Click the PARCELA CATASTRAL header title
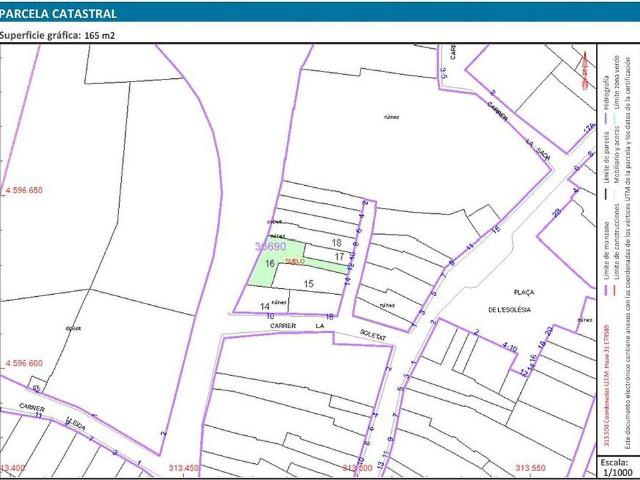Image resolution: width=640 pixels, height=480 pixels. [58, 13]
